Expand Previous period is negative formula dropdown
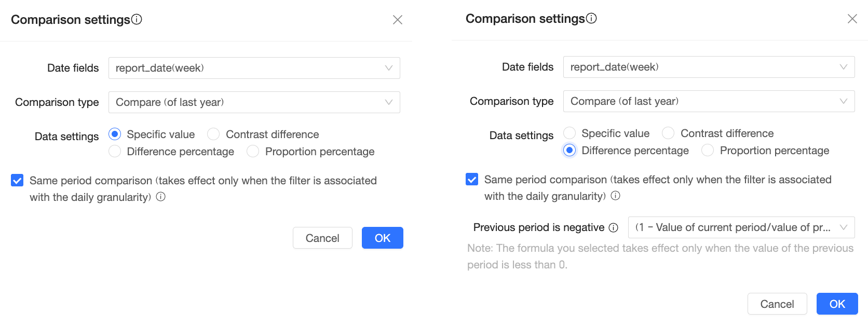 741,227
